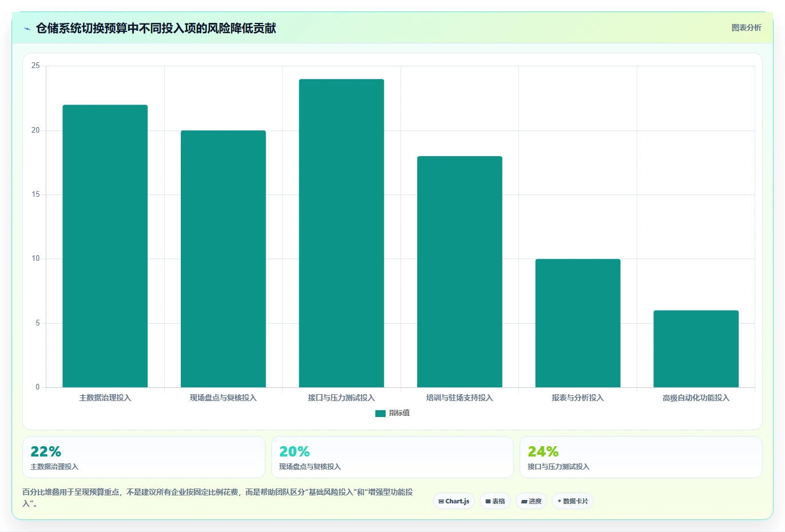The image size is (785, 532).
Task: Open the 22% 主数据治理投入 stat card
Action: 144,457
